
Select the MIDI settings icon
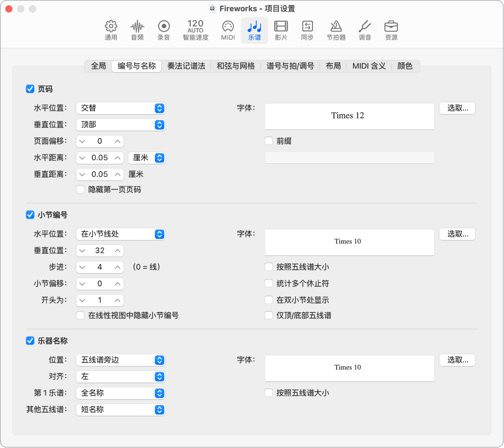227,30
